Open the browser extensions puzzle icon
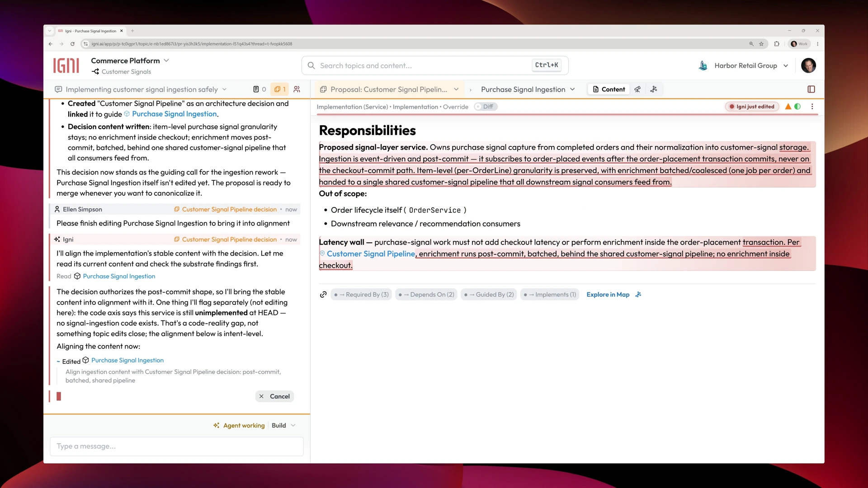The image size is (868, 488). pyautogui.click(x=777, y=44)
